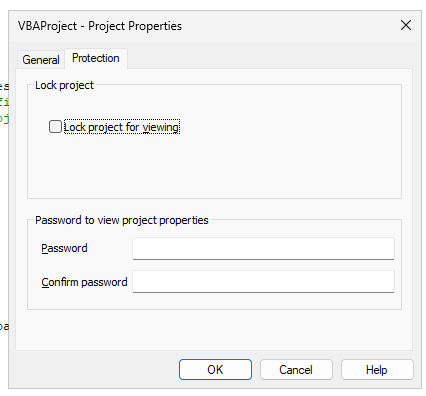Click the Confirm password label

point(84,282)
